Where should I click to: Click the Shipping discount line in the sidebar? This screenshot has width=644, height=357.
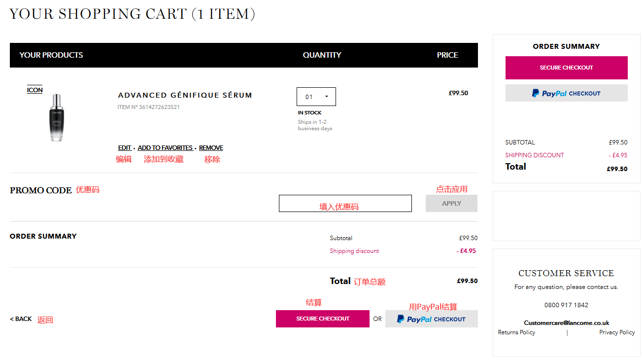[x=535, y=155]
